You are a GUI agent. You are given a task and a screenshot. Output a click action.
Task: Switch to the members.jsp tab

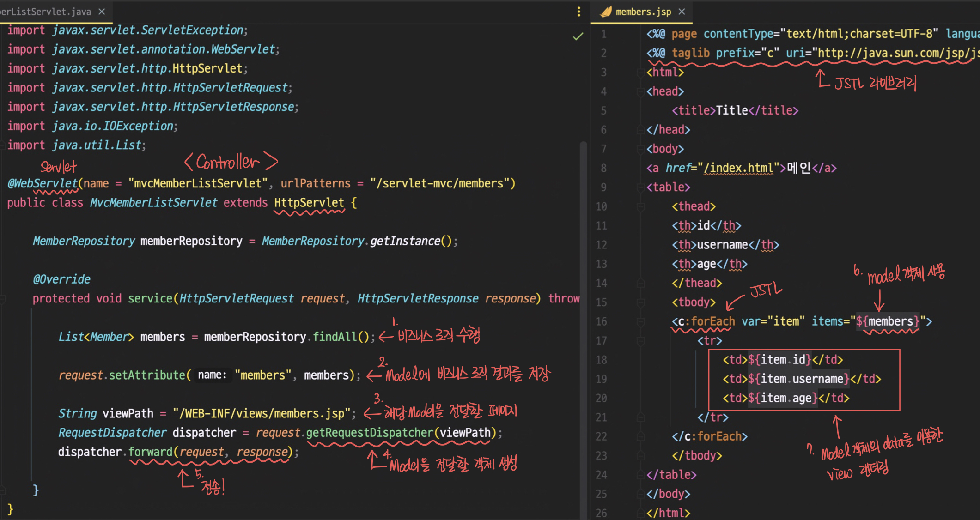(643, 12)
